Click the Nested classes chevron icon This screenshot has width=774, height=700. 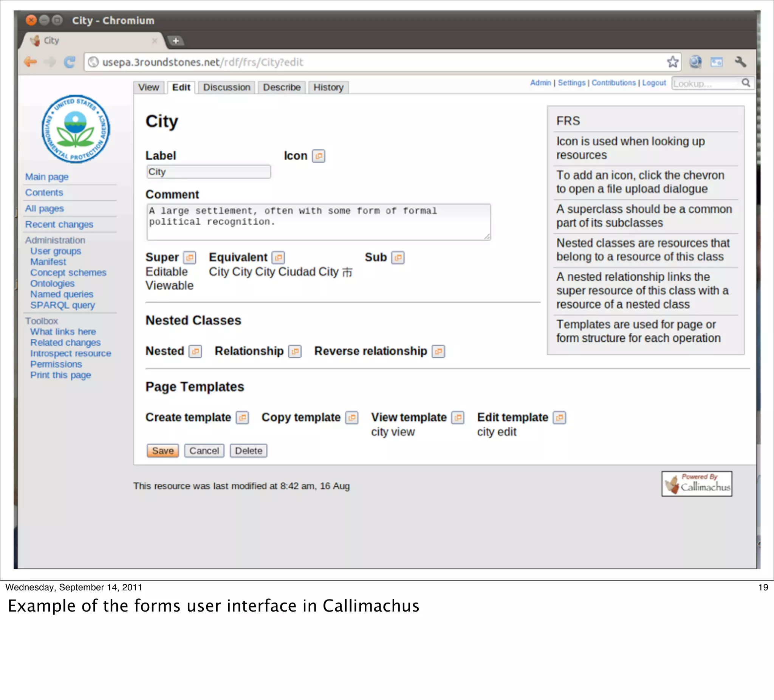(195, 352)
